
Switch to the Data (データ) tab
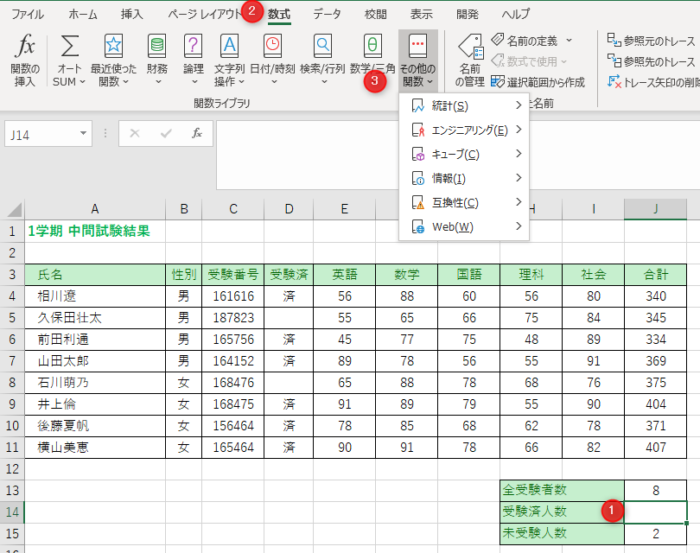[x=326, y=14]
